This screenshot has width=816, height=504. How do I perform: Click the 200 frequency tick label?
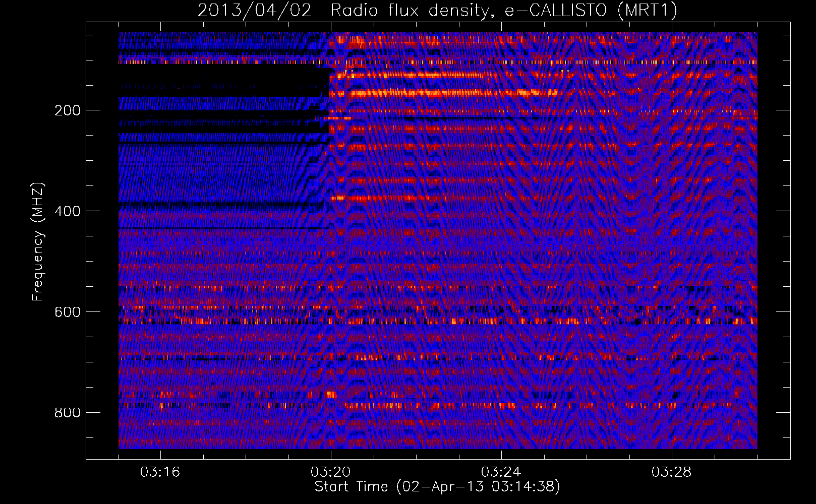67,110
